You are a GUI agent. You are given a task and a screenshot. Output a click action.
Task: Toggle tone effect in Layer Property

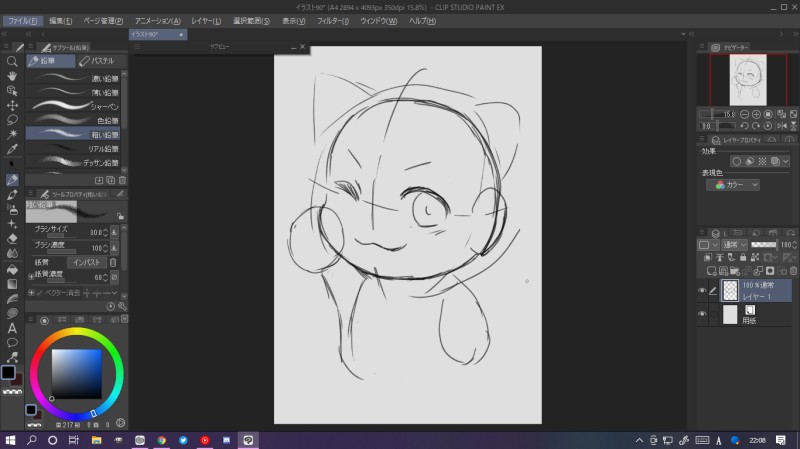(762, 161)
